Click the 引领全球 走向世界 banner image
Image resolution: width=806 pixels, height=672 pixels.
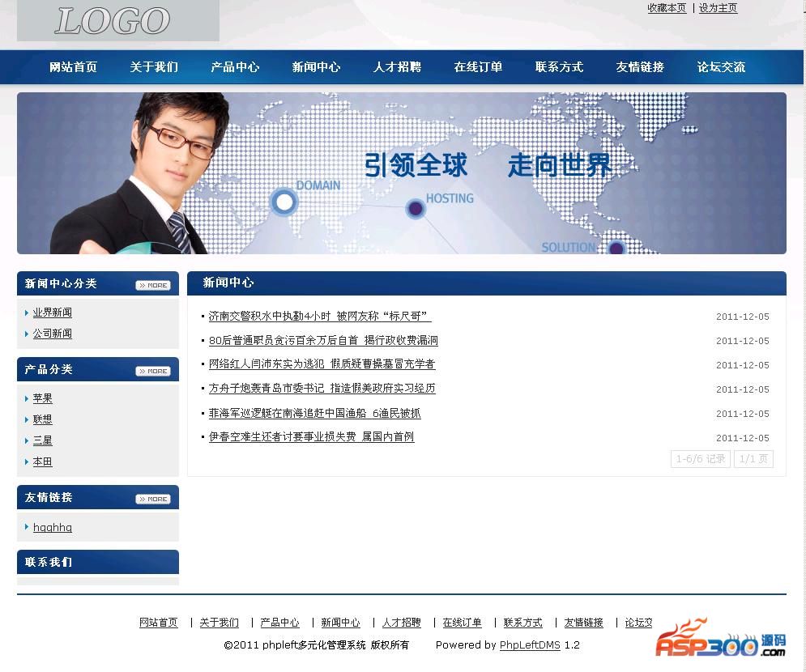click(x=402, y=173)
